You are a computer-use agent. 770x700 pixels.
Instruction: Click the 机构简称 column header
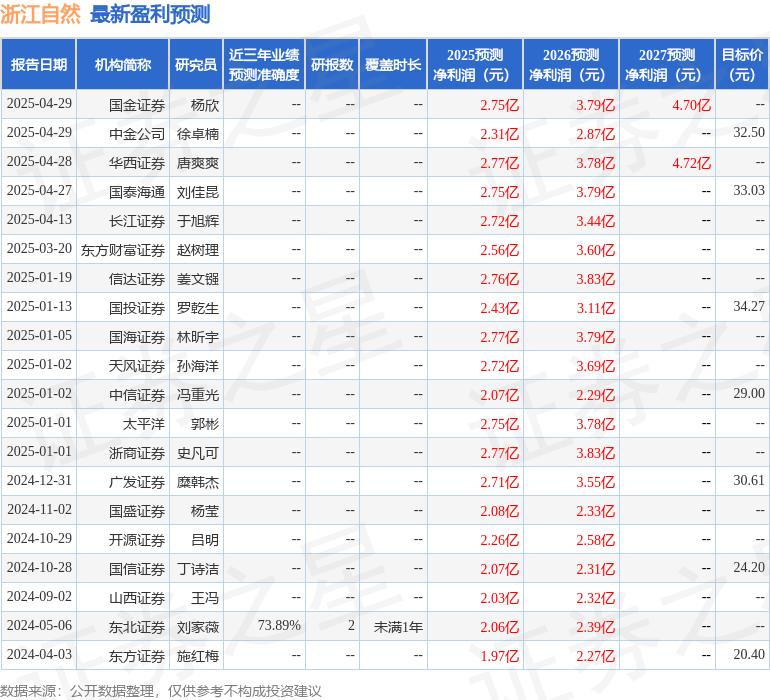tap(122, 65)
